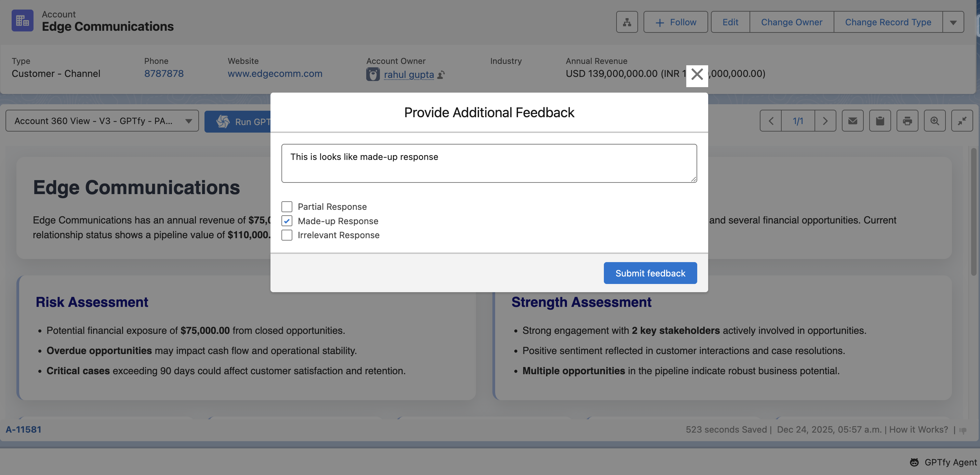The height and width of the screenshot is (475, 980).
Task: Check the Irrelevant Response checkbox
Action: 287,235
